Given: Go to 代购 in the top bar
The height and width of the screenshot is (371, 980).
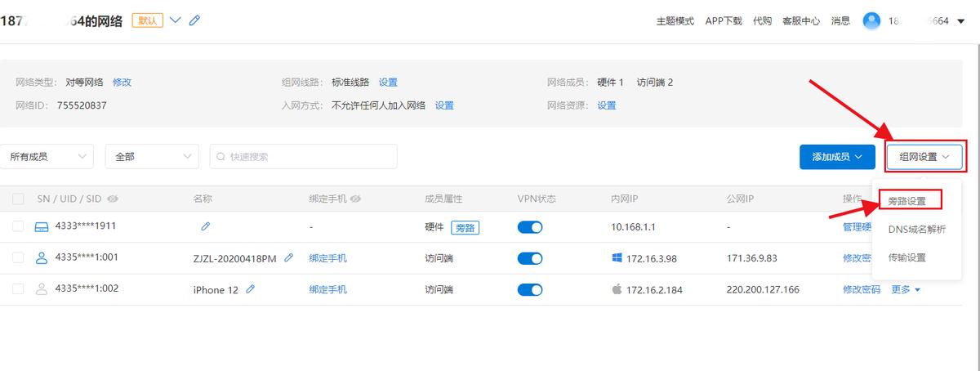Looking at the screenshot, I should click(x=762, y=21).
